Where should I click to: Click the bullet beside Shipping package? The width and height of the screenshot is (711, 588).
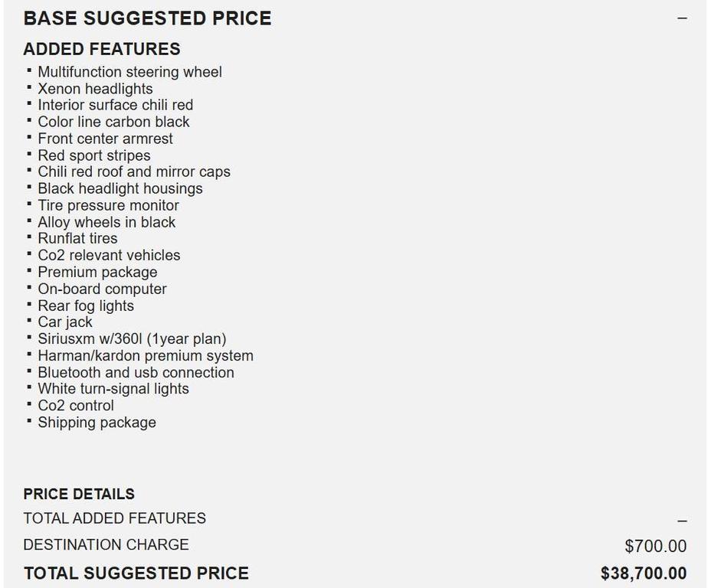tap(31, 422)
